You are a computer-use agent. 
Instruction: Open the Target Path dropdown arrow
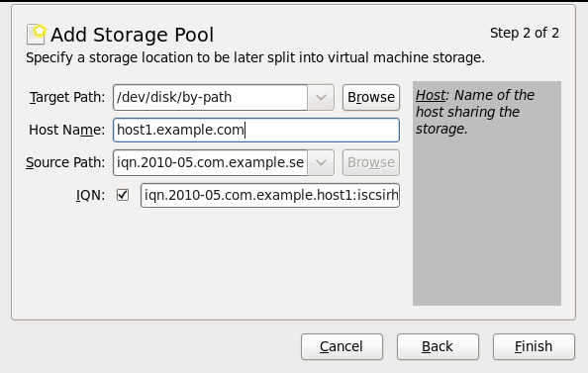click(x=321, y=98)
